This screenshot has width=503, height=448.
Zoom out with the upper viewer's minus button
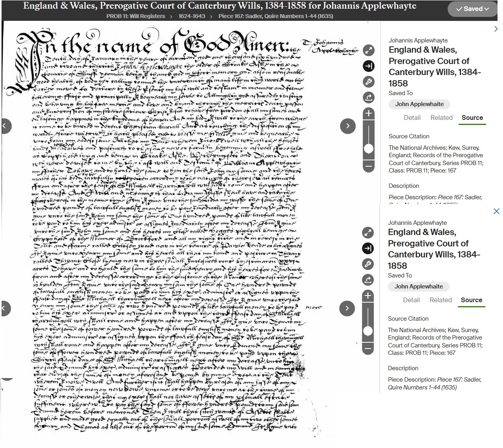(368, 166)
